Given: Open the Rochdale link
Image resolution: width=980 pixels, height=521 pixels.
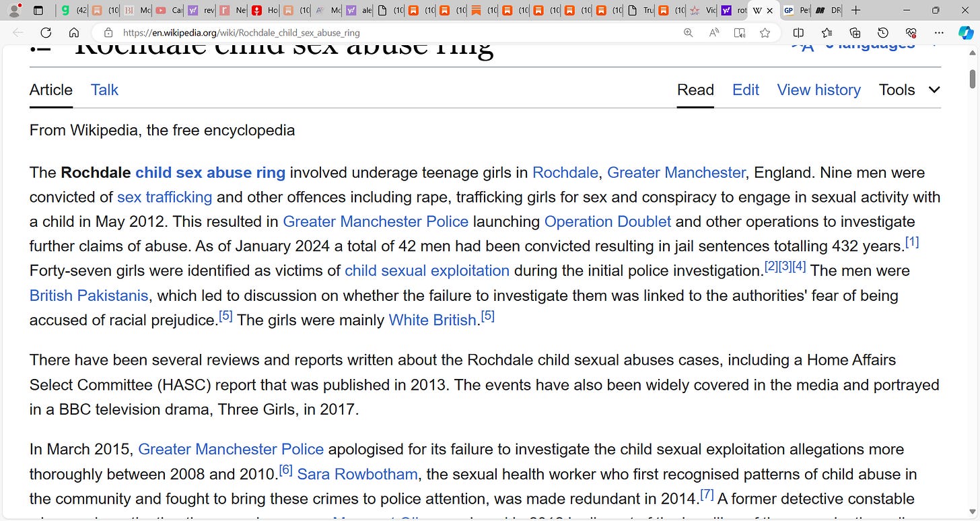Looking at the screenshot, I should click(565, 172).
